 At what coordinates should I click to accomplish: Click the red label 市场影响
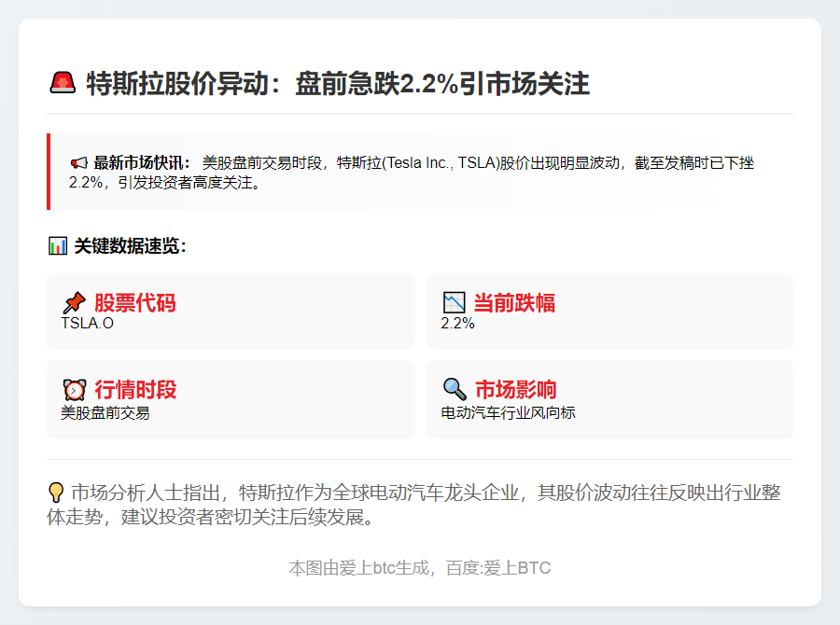(x=515, y=389)
